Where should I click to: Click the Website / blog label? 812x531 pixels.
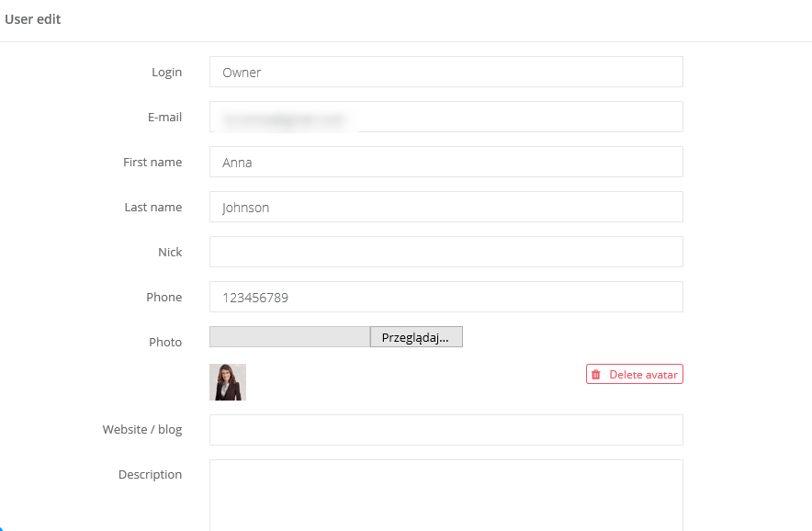[x=142, y=430]
